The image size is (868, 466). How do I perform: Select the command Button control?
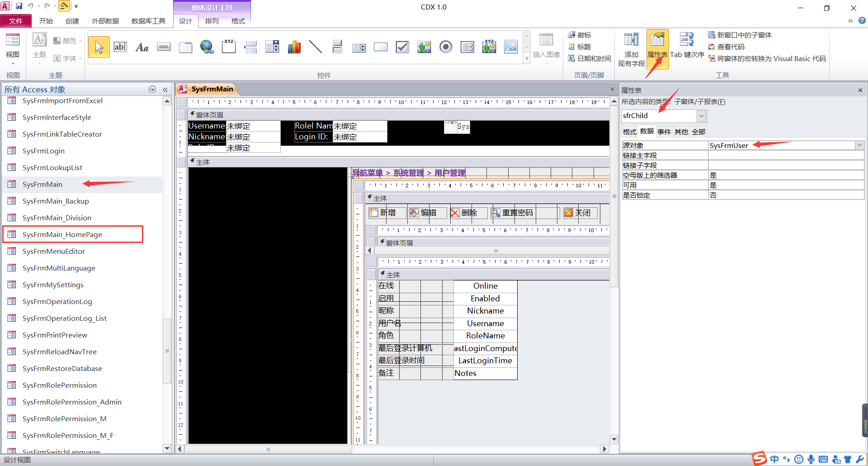164,47
